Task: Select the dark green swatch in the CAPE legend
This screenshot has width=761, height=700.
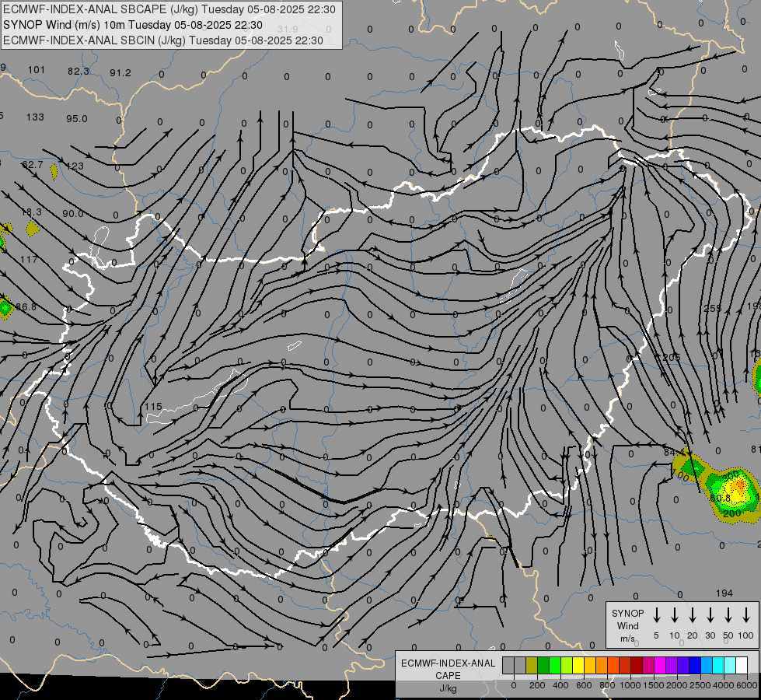Action: coord(543,666)
